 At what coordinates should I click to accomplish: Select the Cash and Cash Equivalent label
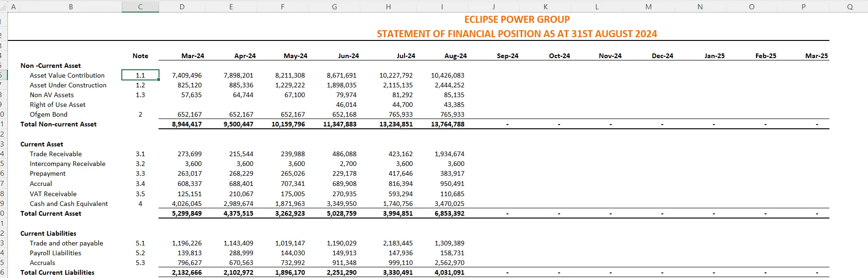(69, 204)
